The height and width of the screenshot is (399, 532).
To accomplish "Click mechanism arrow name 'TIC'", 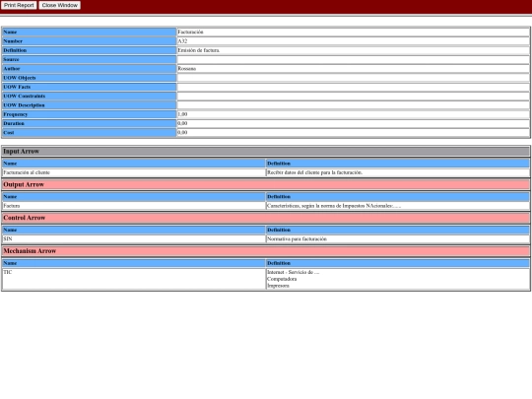I will click(x=8, y=272).
